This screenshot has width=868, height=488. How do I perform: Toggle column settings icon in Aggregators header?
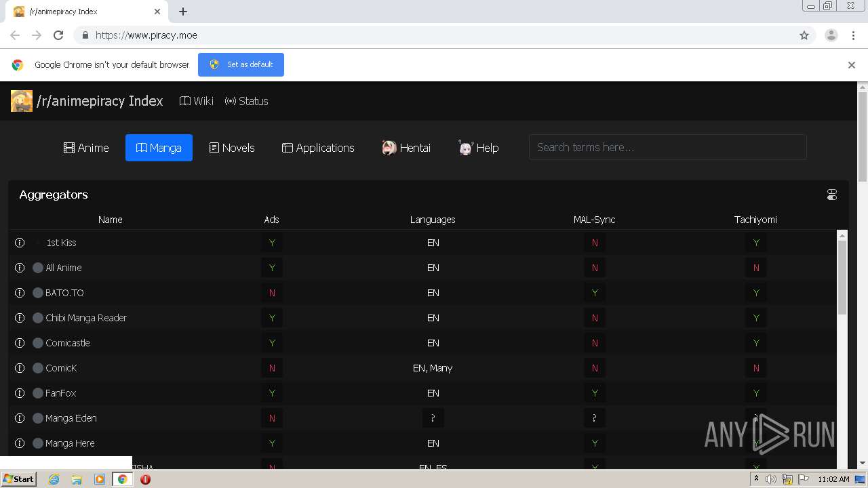coord(832,195)
